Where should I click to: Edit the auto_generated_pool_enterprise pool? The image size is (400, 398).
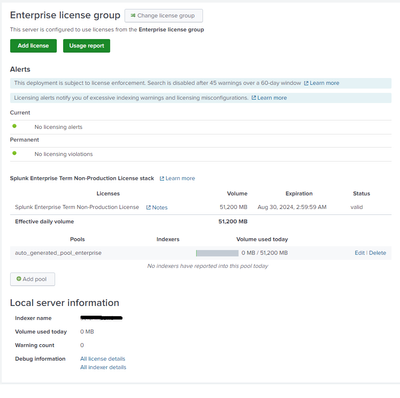click(x=360, y=253)
